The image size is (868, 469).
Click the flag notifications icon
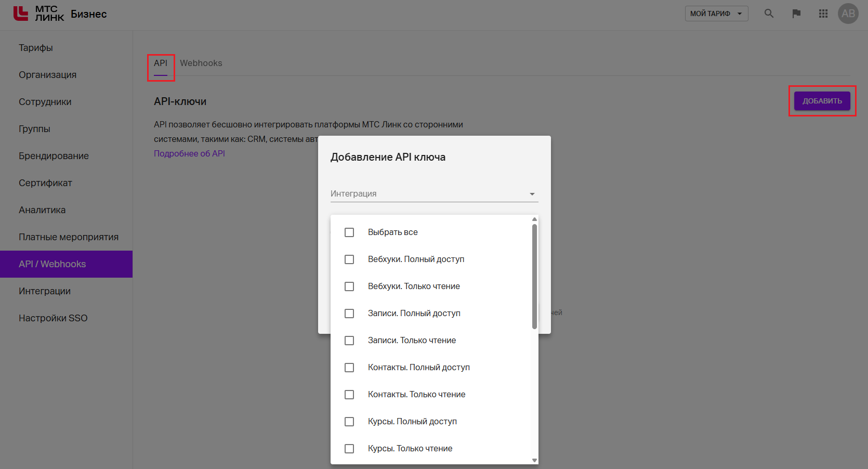pos(796,14)
